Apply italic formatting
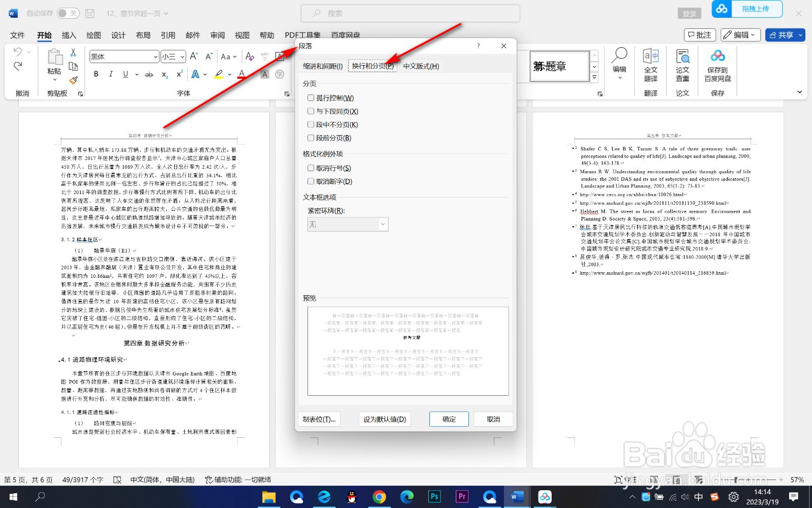 click(x=110, y=74)
